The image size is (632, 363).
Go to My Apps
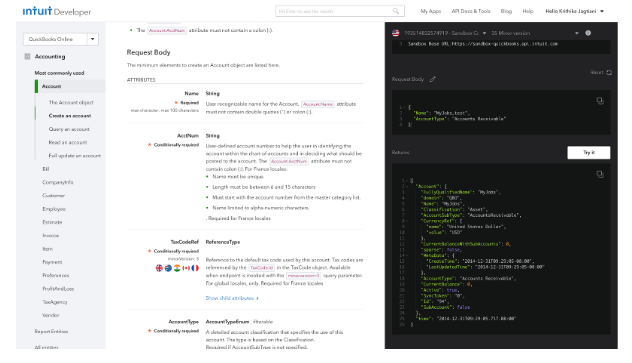click(430, 11)
